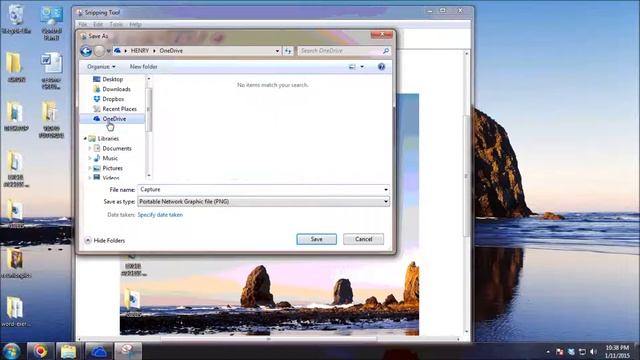Click Specify date taken link
640x360 pixels.
(x=160, y=215)
